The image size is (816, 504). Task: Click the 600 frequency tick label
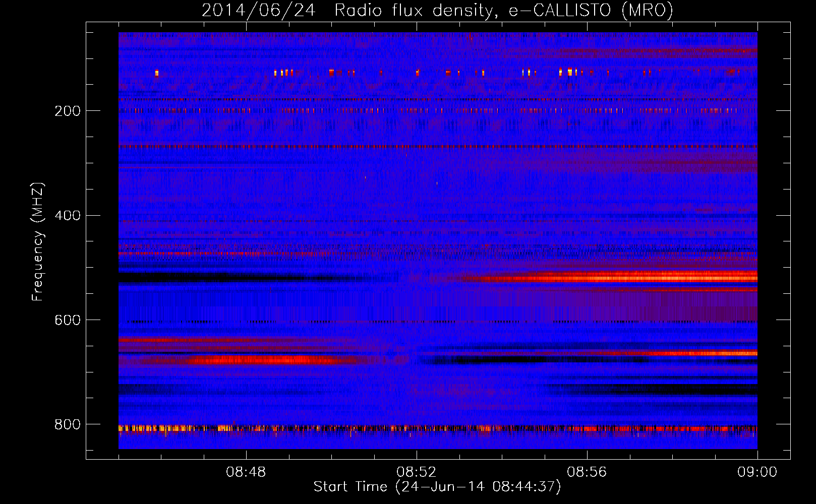pyautogui.click(x=68, y=321)
